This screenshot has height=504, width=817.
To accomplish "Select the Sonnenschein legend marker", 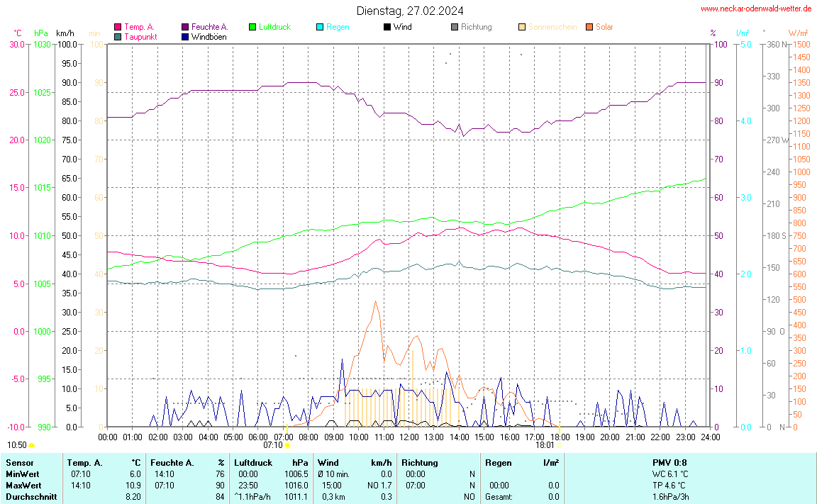I will click(522, 27).
